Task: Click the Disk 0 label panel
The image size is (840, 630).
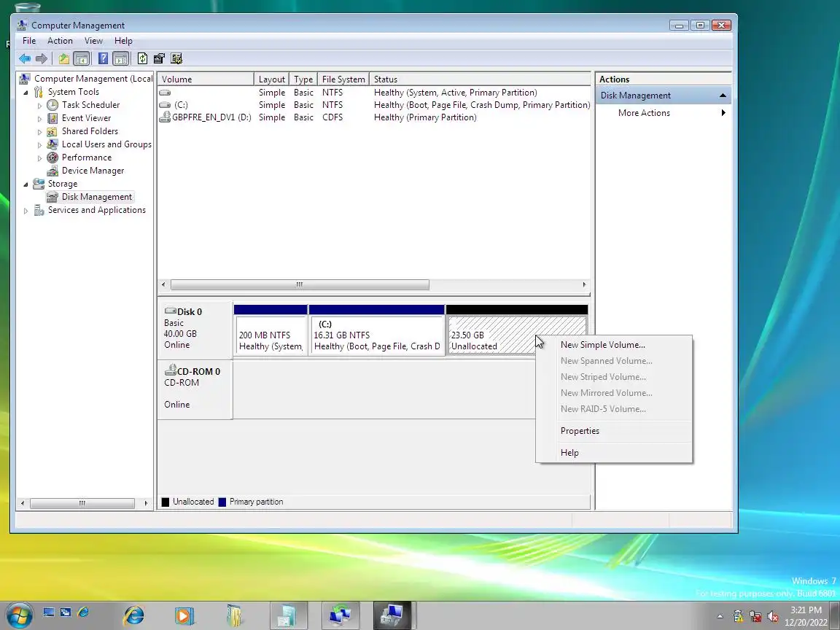Action: [x=195, y=330]
